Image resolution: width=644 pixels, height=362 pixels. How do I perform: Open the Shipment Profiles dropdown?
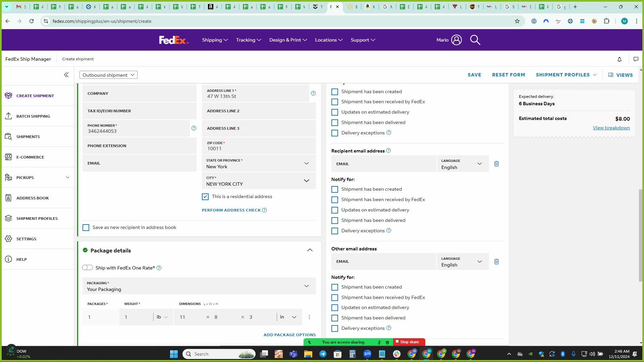(566, 75)
